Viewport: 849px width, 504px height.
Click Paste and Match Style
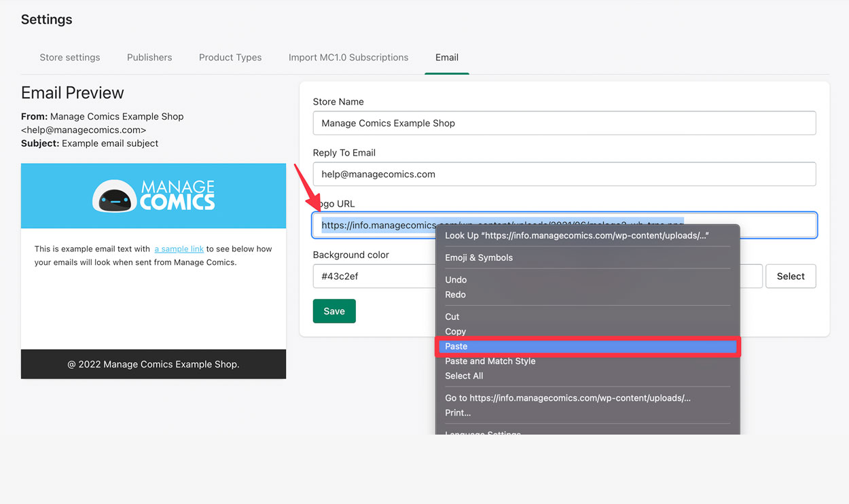click(490, 361)
